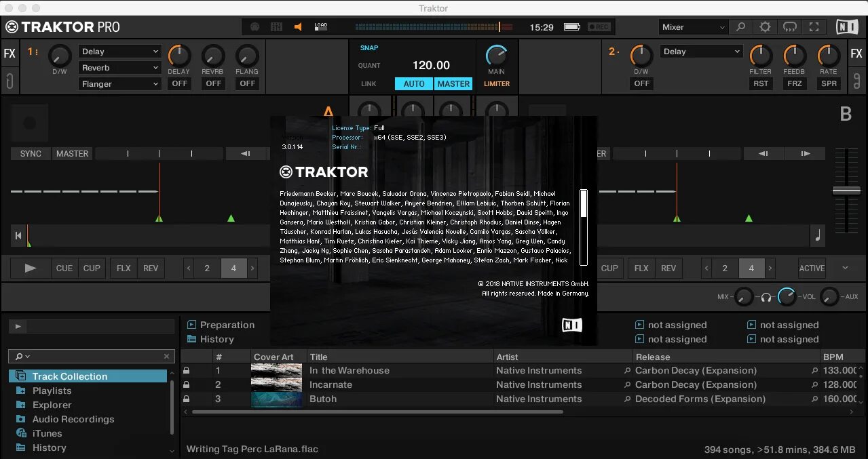The image size is (868, 459).
Task: Toggle fullscreen mode icon in header
Action: pyautogui.click(x=814, y=27)
